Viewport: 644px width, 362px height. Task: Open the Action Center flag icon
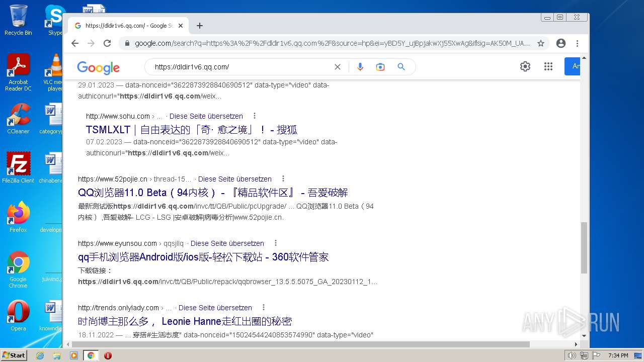pos(596,355)
